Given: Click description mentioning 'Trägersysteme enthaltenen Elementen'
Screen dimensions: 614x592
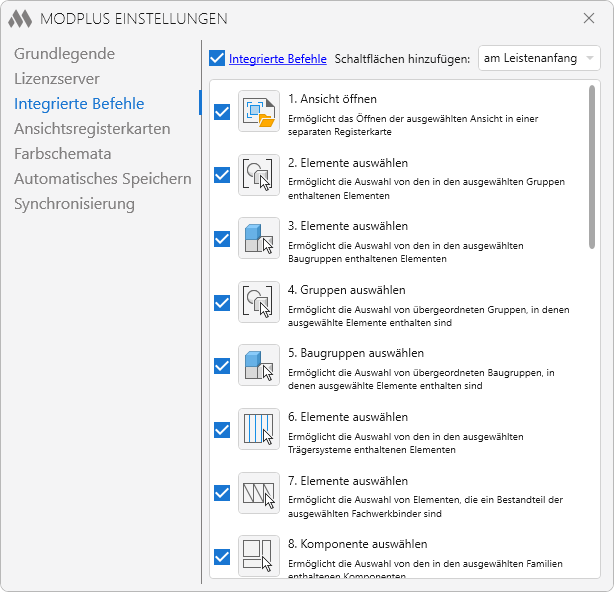Looking at the screenshot, I should point(406,443).
